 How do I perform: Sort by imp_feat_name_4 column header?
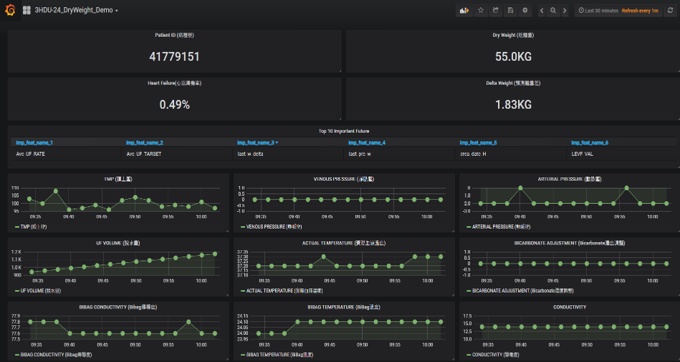(x=367, y=143)
